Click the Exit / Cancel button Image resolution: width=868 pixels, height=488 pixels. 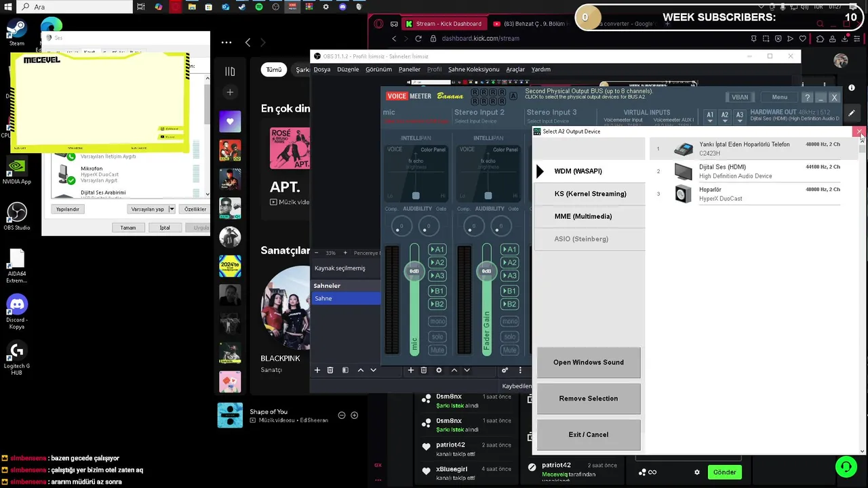click(x=589, y=434)
